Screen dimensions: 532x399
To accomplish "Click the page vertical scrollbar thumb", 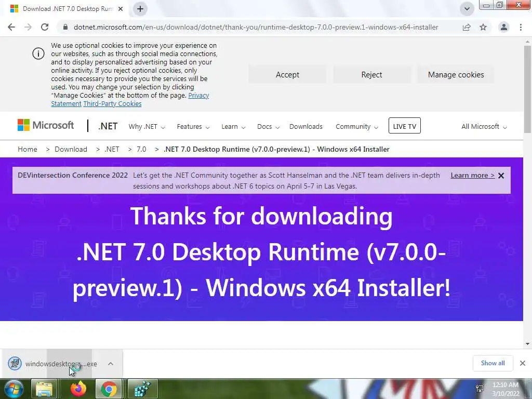I will 527,89.
